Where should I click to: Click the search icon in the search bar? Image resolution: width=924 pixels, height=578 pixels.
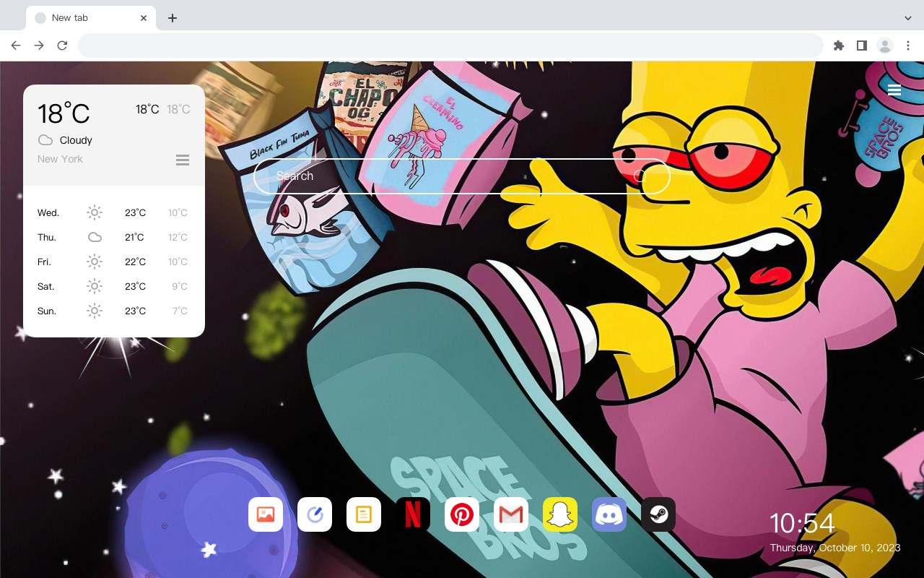[640, 176]
